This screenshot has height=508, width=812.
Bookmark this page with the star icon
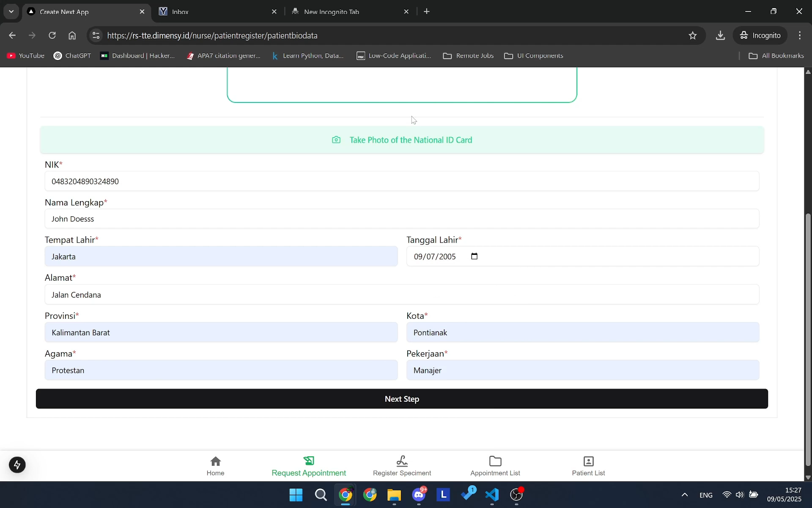(x=693, y=35)
